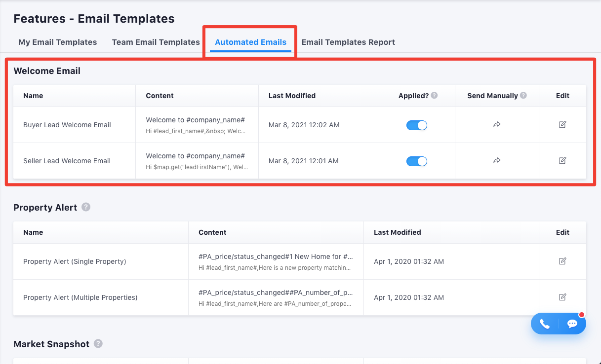Select the Automated Emails tab
The image size is (601, 364).
coord(251,42)
